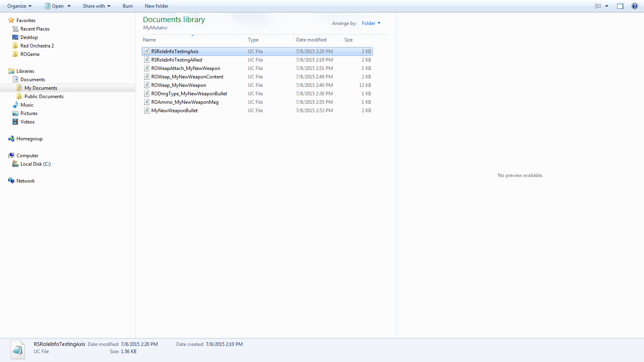This screenshot has height=362, width=644.
Task: Toggle the preview pane icon
Action: [x=620, y=6]
